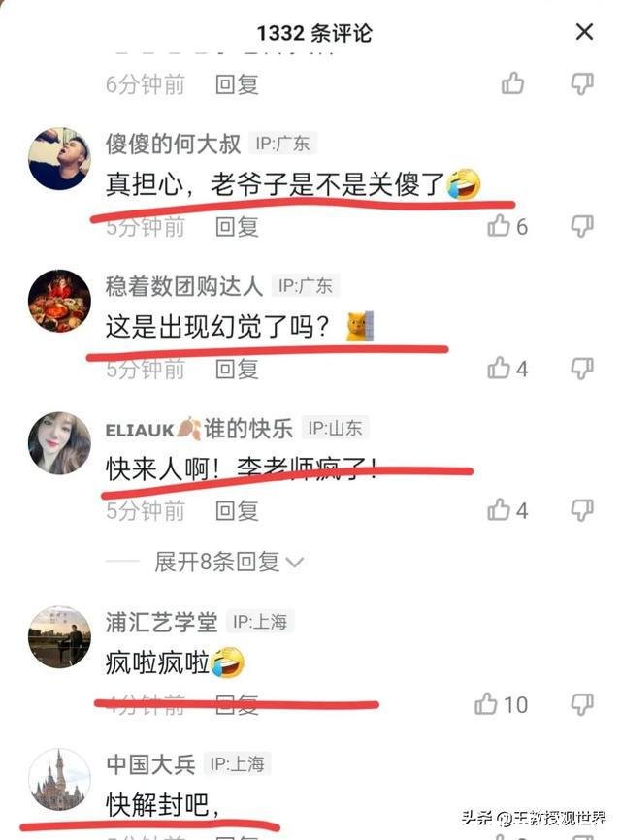The image size is (621, 840).
Task: Expand 展开8条回复 replies
Action: coord(229,562)
